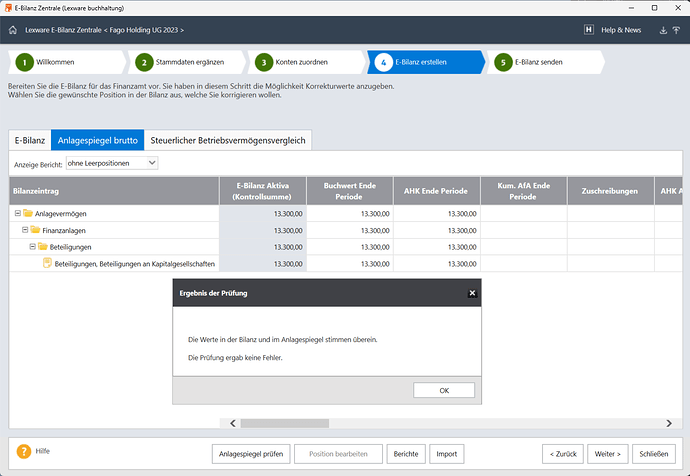This screenshot has height=476, width=690.
Task: Click the H icon beside Help & News
Action: tap(588, 30)
